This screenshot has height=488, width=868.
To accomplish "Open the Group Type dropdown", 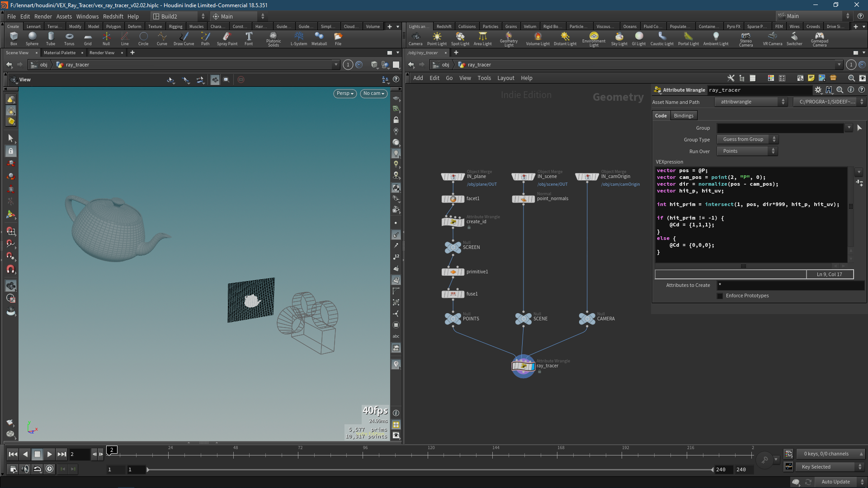I will (x=747, y=140).
